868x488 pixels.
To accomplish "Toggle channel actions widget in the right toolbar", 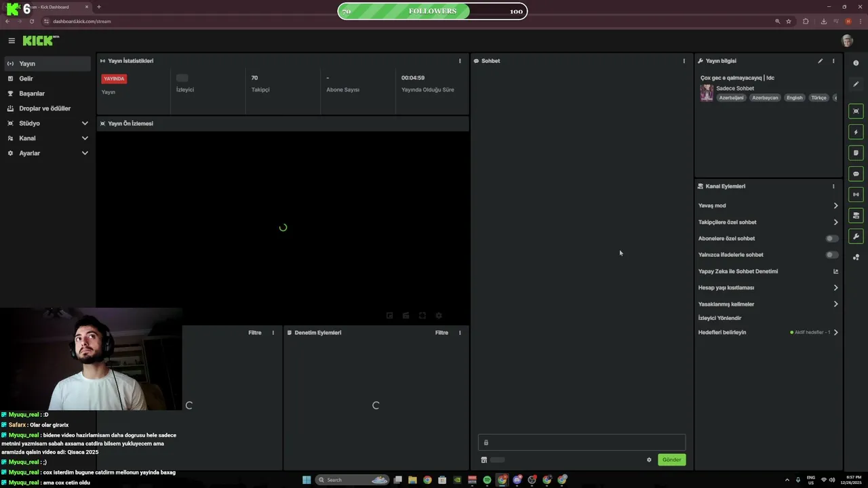I will (x=856, y=216).
